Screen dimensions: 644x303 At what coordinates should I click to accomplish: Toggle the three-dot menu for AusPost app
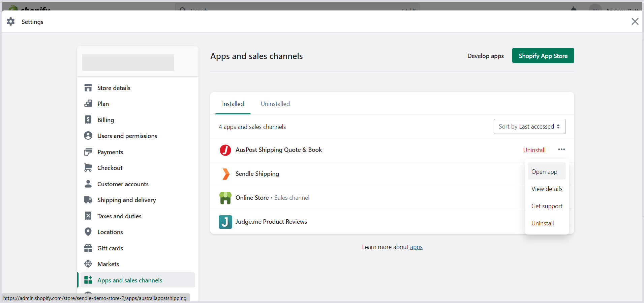[x=561, y=149]
